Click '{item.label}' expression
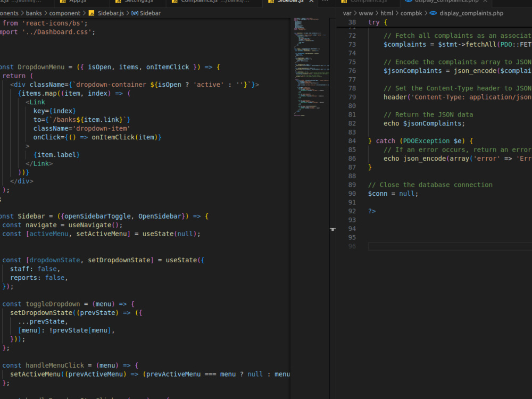This screenshot has height=399, width=532. [x=57, y=155]
